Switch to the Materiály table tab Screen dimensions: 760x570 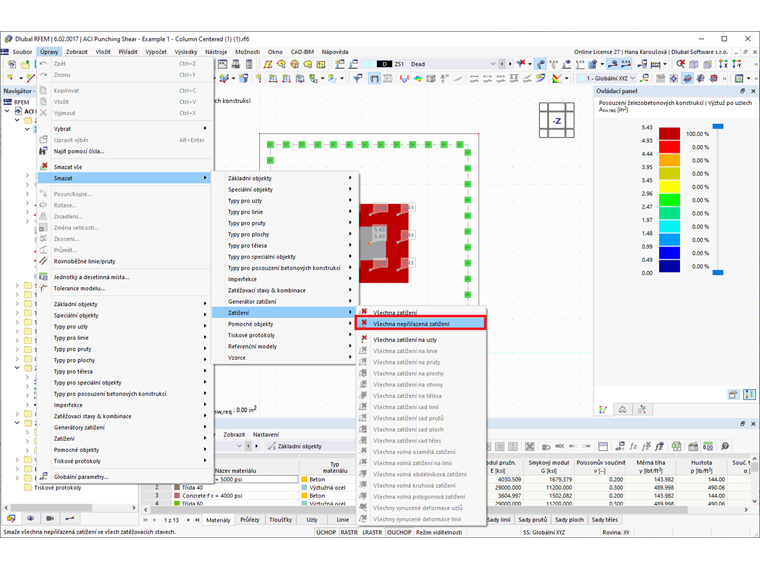click(x=218, y=520)
